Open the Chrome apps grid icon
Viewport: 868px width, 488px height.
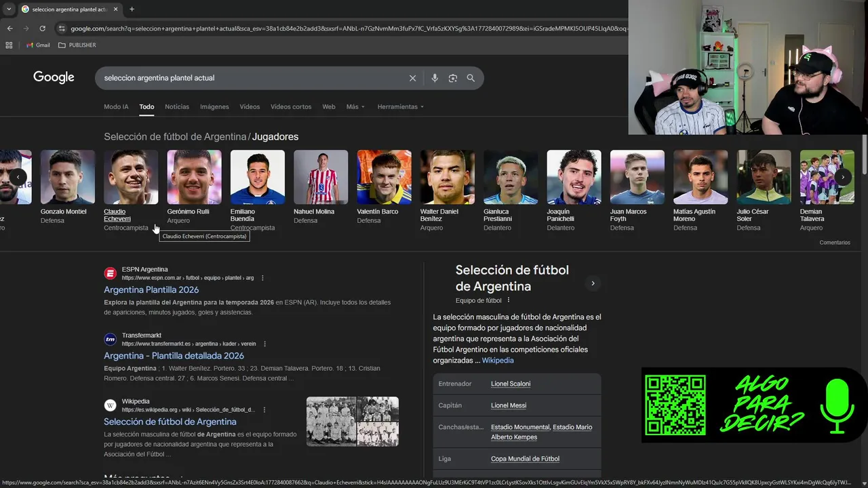pos(9,45)
